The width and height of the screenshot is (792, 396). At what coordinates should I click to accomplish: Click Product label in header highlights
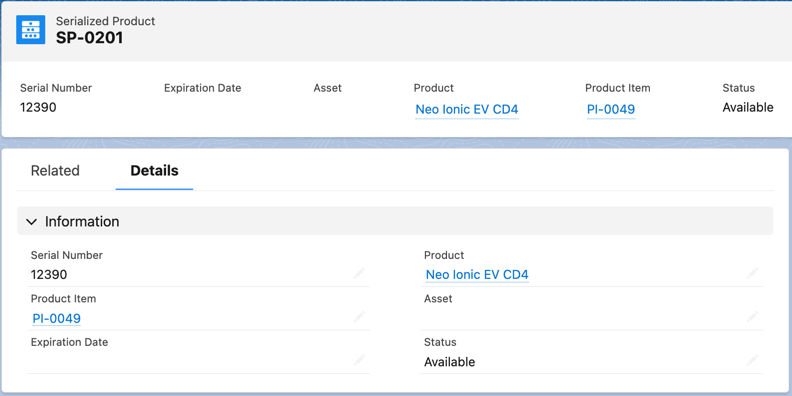(x=434, y=88)
